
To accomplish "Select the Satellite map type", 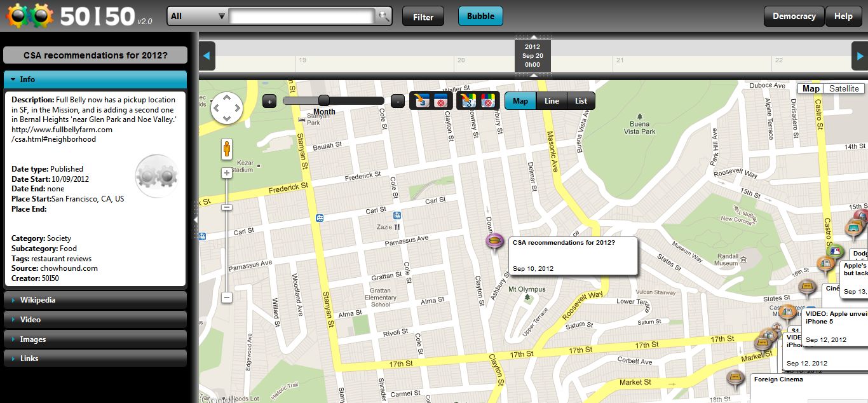I will [x=844, y=88].
